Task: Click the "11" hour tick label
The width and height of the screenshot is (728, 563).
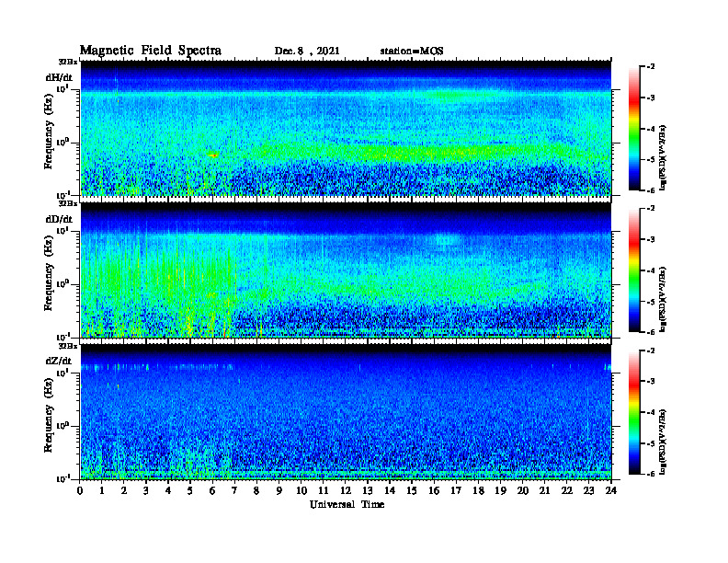Action: (x=324, y=490)
